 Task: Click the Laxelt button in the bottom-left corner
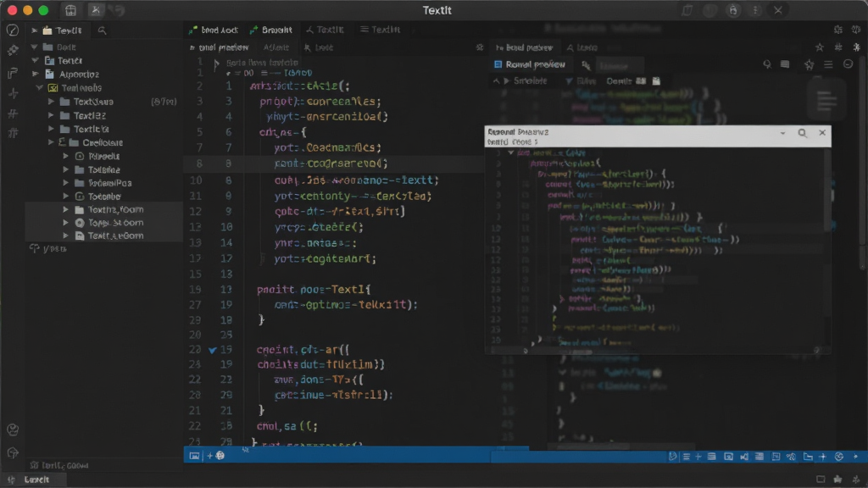(x=36, y=480)
